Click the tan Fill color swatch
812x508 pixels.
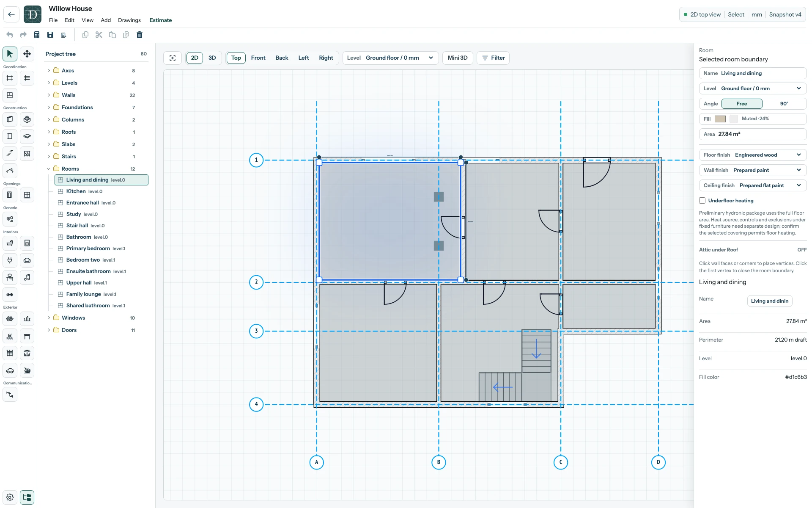tap(720, 119)
